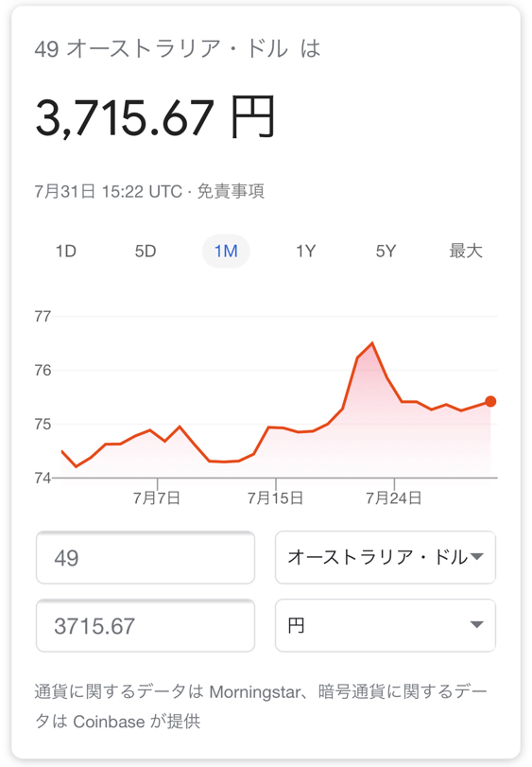This screenshot has width=532, height=767.
Task: Open the 円 currency dropdown
Action: (386, 625)
